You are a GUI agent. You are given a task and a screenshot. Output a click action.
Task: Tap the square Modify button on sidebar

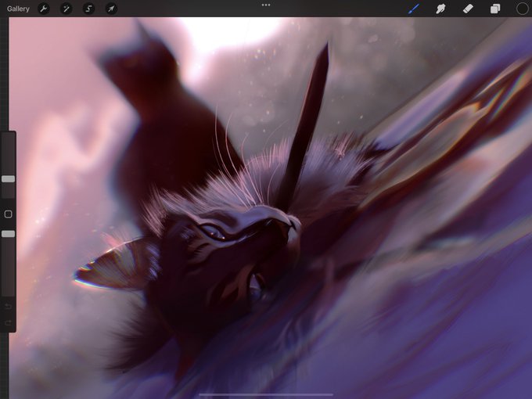8,214
